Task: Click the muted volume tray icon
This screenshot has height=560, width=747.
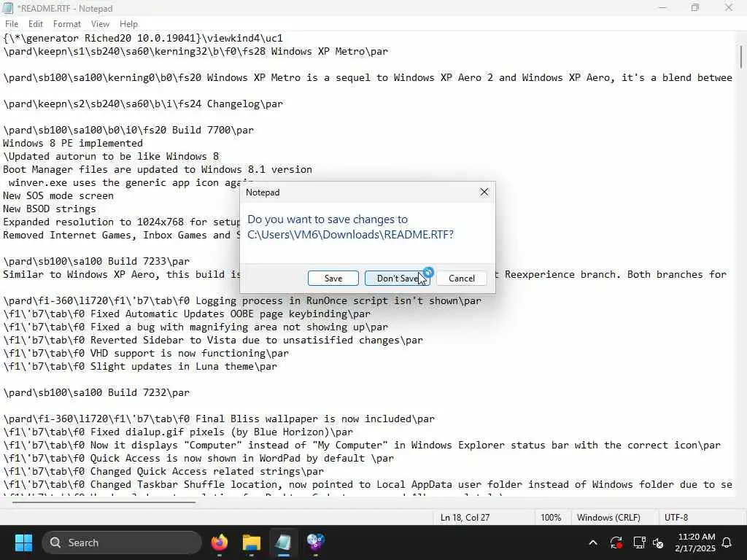Action: point(659,542)
